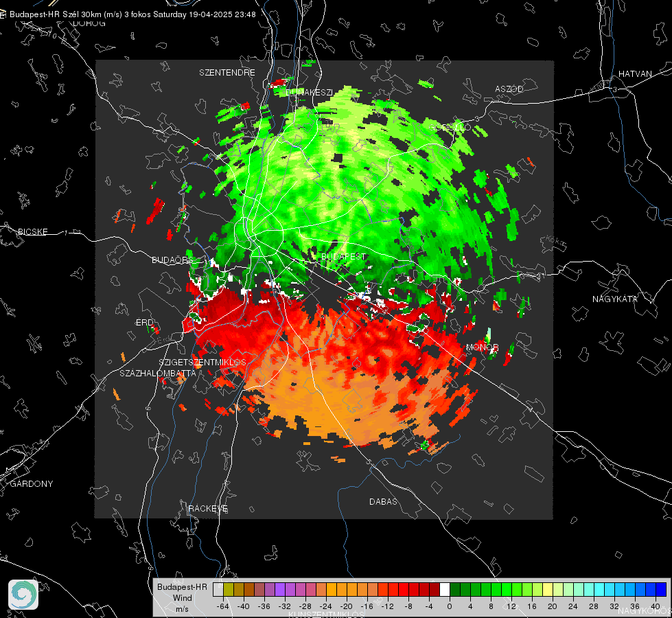Click the 28 value on wind scale

594,606
